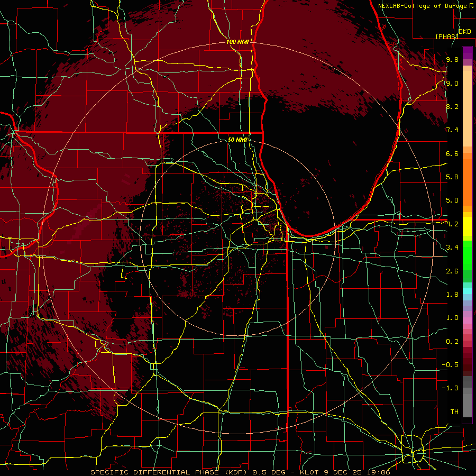Click the 100 NMI range ring label
Viewport: 476px width, 476px height.
click(x=237, y=42)
